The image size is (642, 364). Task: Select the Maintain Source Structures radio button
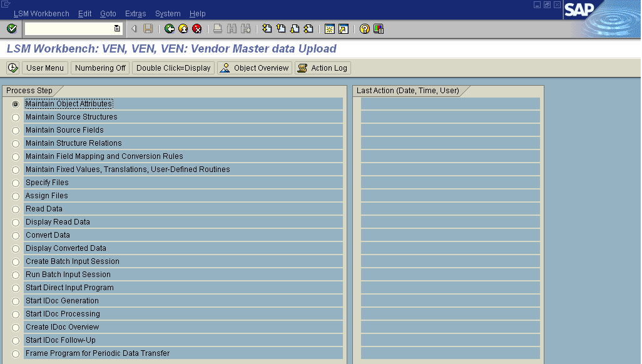click(x=16, y=118)
